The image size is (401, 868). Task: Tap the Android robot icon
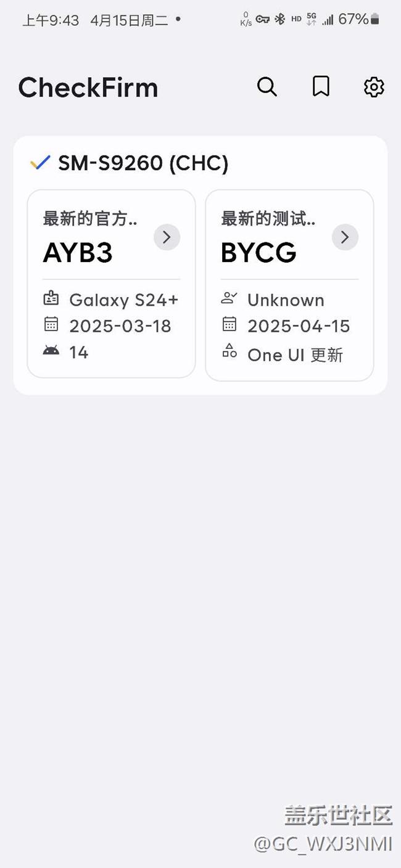51,351
